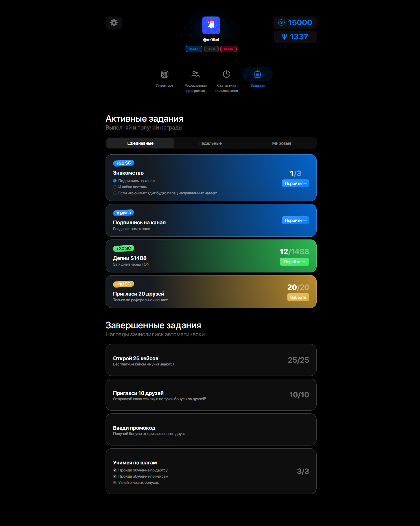Screen dimensions: 420x526
Task: Switch to the Мировые tab
Action: coord(282,143)
